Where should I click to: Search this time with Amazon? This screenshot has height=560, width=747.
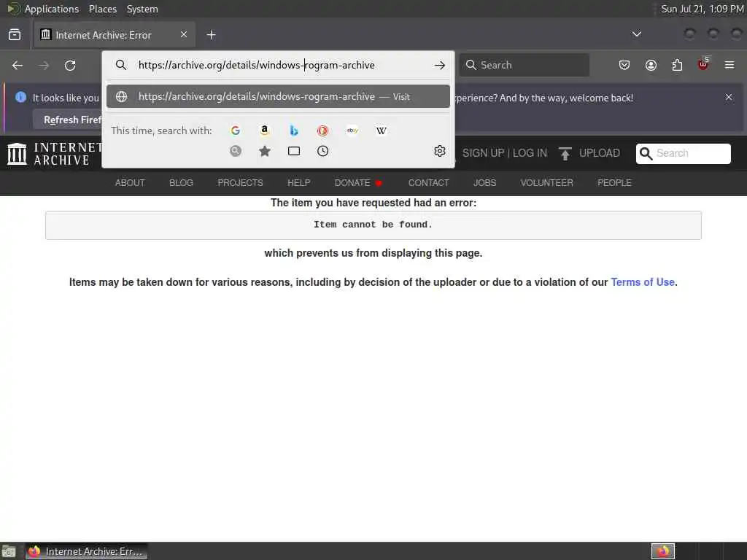264,131
